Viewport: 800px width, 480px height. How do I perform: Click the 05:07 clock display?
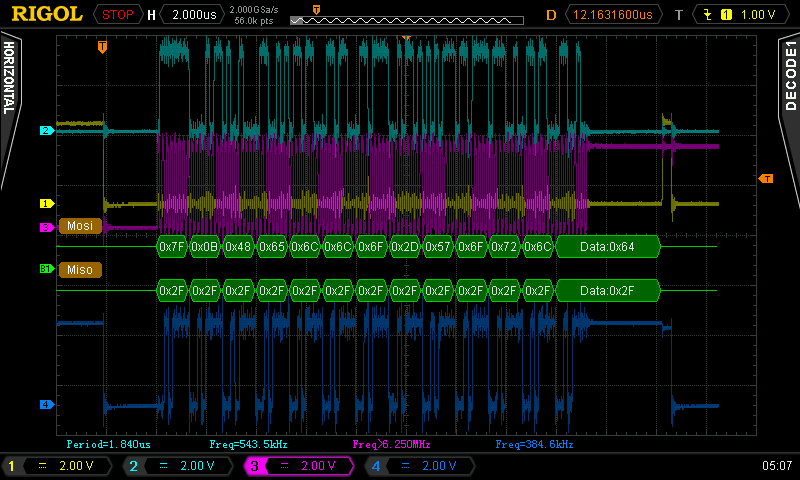click(777, 466)
